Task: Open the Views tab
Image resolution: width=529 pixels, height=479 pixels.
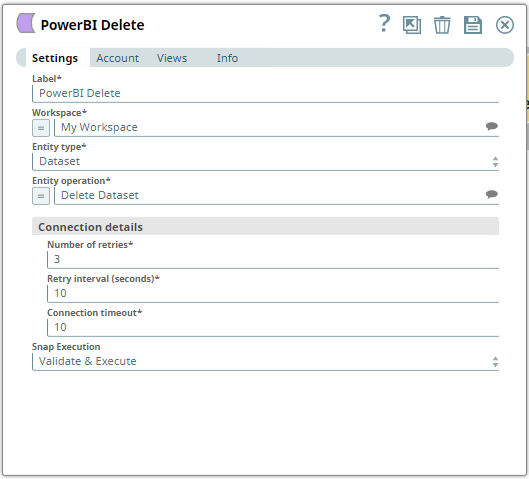Action: pyautogui.click(x=172, y=58)
